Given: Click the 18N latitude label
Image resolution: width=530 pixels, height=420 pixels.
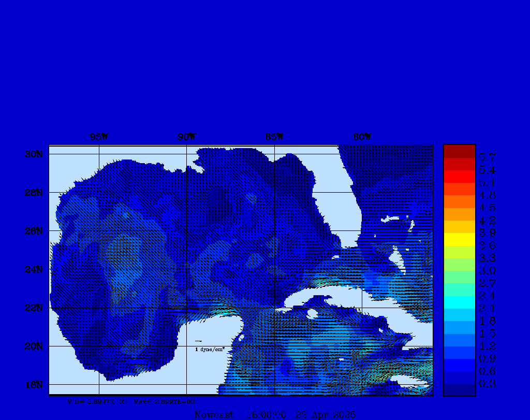Looking at the screenshot, I should click(x=33, y=384).
